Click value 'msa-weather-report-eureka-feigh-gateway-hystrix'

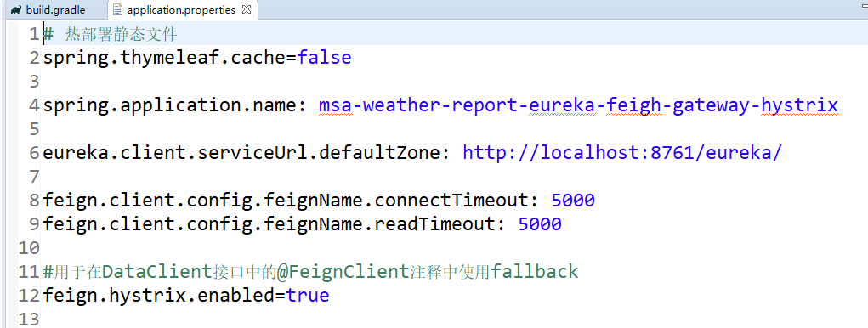tap(578, 105)
